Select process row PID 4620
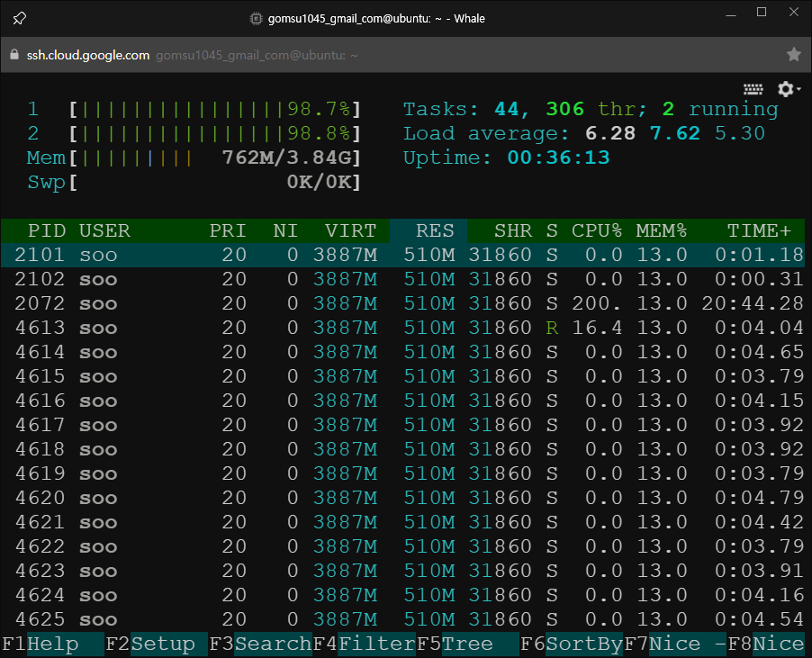812x658 pixels. coord(403,498)
